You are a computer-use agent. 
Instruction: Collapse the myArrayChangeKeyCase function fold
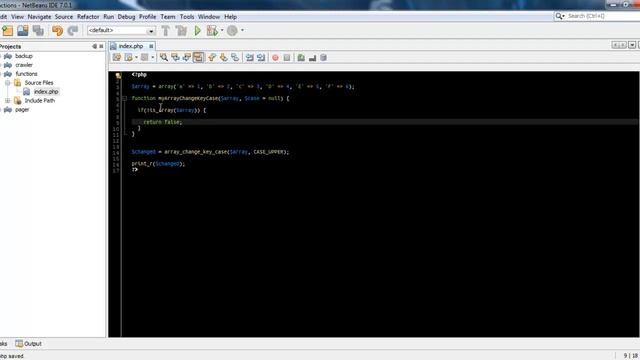124,98
